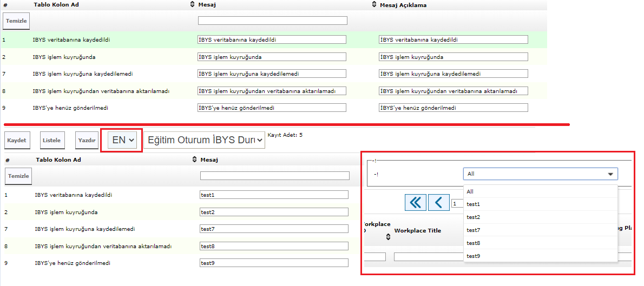Click the lower Temizle button
The image size is (644, 286).
tap(18, 176)
